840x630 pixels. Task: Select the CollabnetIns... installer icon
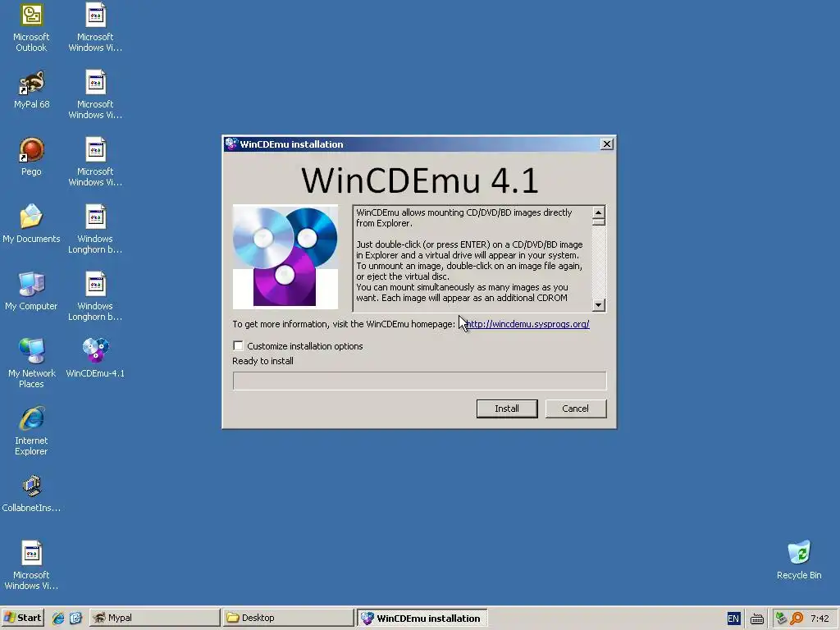31,493
